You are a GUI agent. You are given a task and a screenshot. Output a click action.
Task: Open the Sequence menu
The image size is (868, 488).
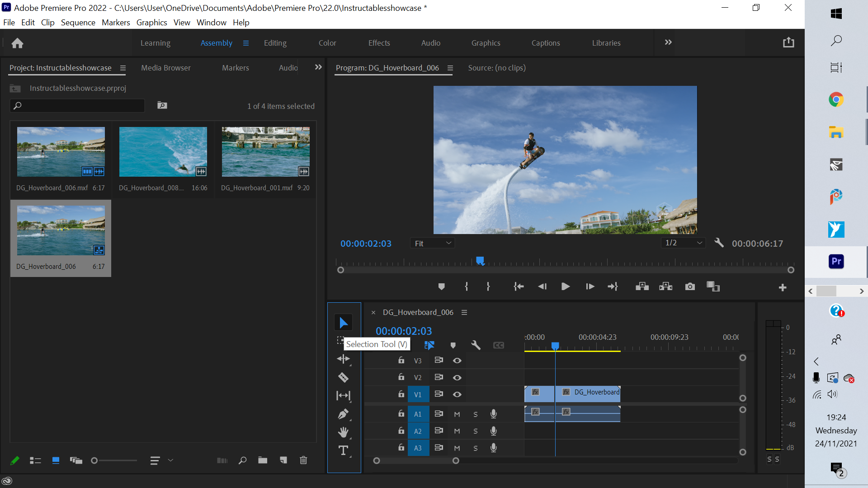point(78,23)
